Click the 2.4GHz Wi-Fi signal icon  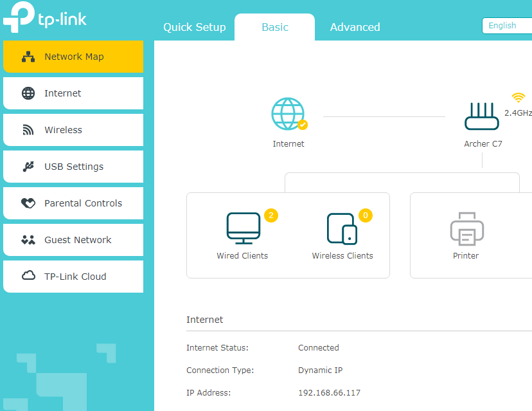[x=518, y=98]
